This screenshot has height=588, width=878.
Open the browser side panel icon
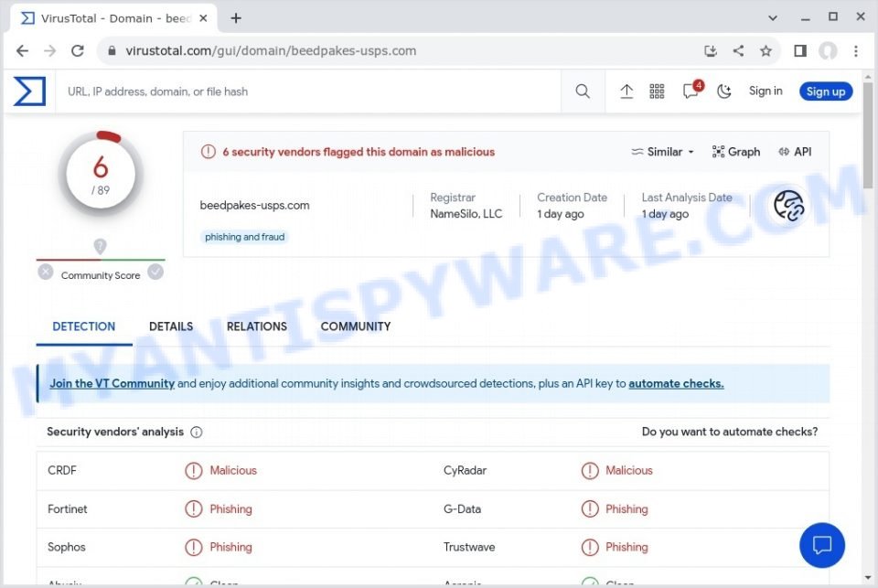tap(800, 51)
